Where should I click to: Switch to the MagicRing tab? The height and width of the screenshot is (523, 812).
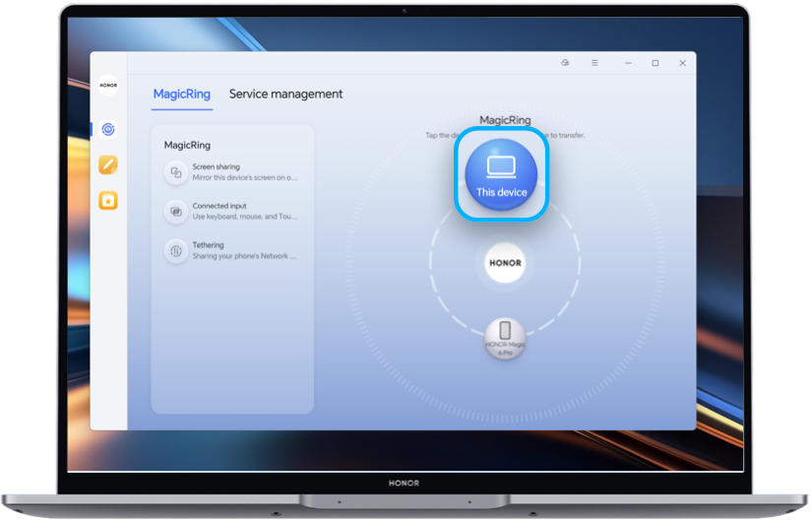point(182,94)
